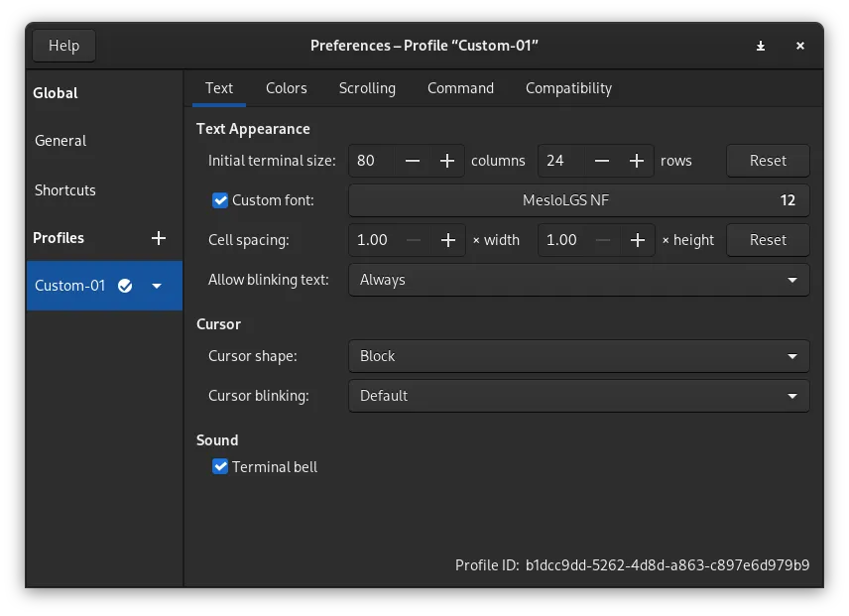Screen dimensions: 849x616
Task: Add a new profile with plus icon
Action: tap(158, 238)
